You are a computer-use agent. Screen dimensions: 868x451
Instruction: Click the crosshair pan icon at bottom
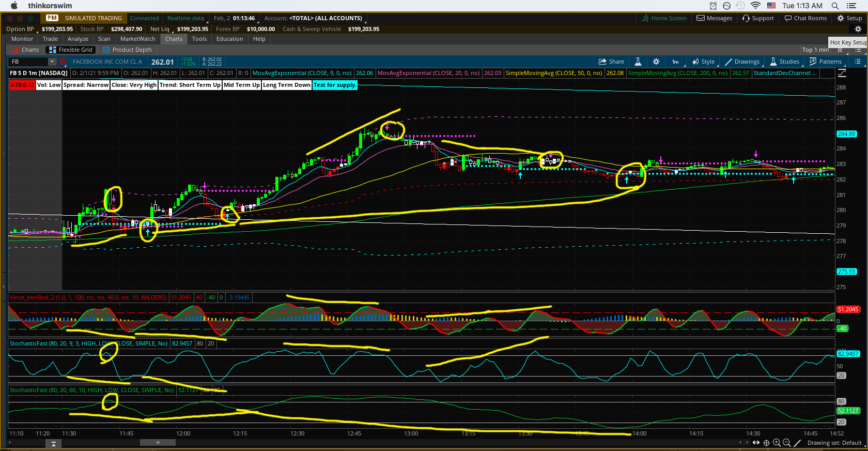[767, 443]
